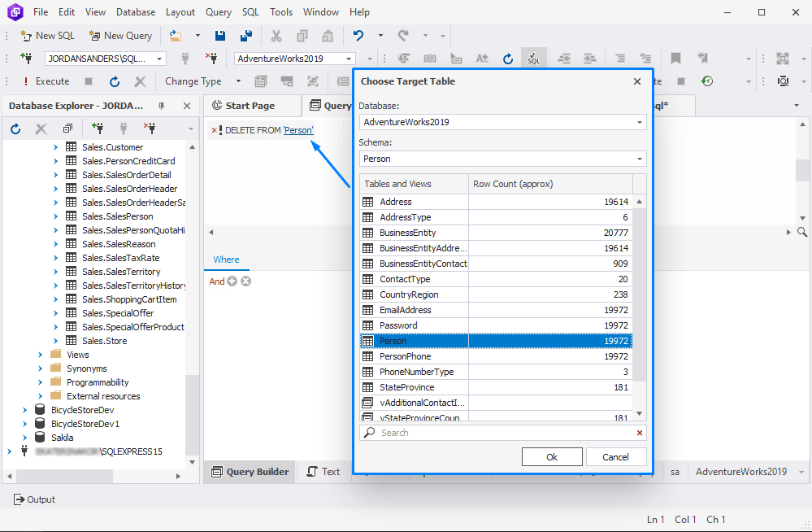The width and height of the screenshot is (812, 532).
Task: Open the Output panel button
Action: click(34, 499)
